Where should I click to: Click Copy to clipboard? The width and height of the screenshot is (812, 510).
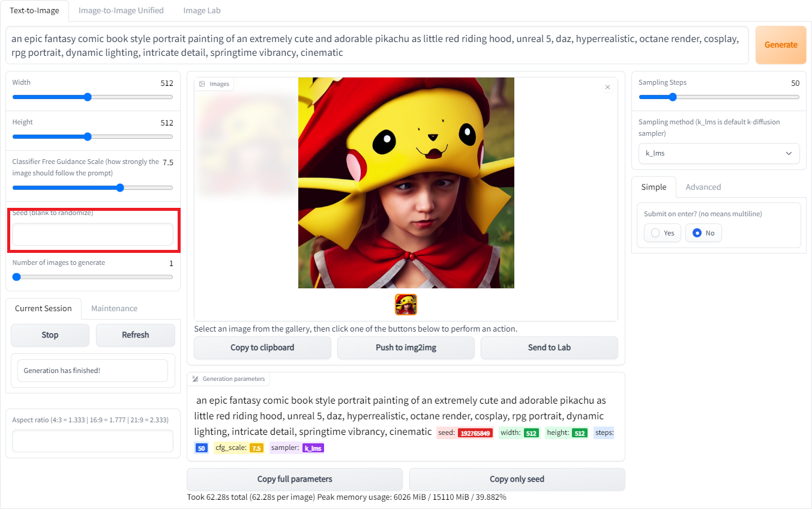[262, 348]
